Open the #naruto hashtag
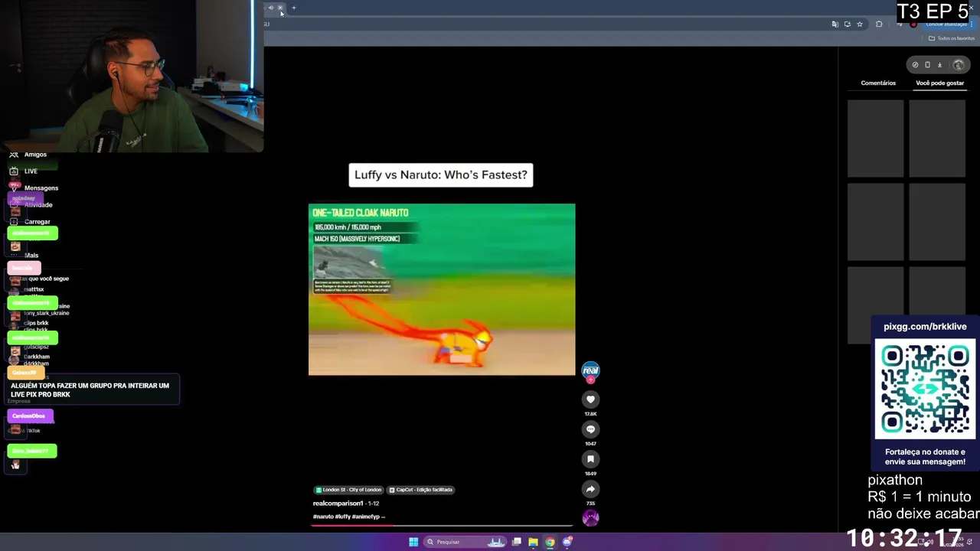This screenshot has height=551, width=980. (x=322, y=517)
